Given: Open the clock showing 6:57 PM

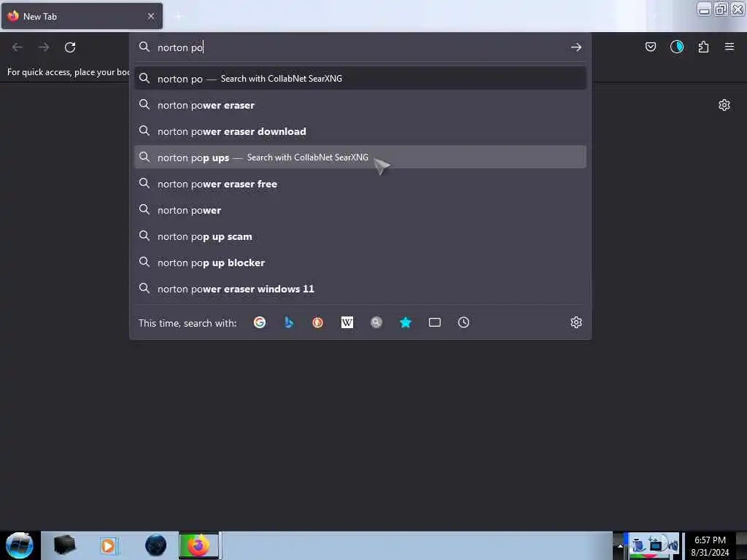Looking at the screenshot, I should (710, 545).
